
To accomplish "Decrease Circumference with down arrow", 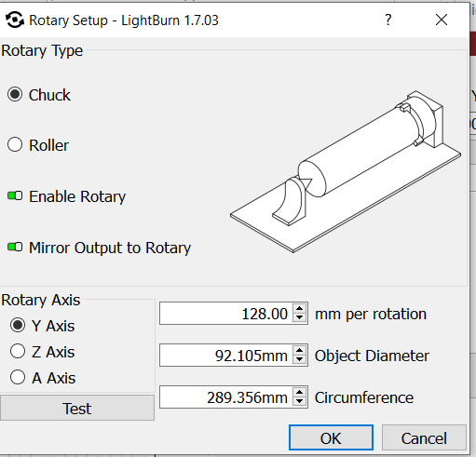I will (x=299, y=401).
